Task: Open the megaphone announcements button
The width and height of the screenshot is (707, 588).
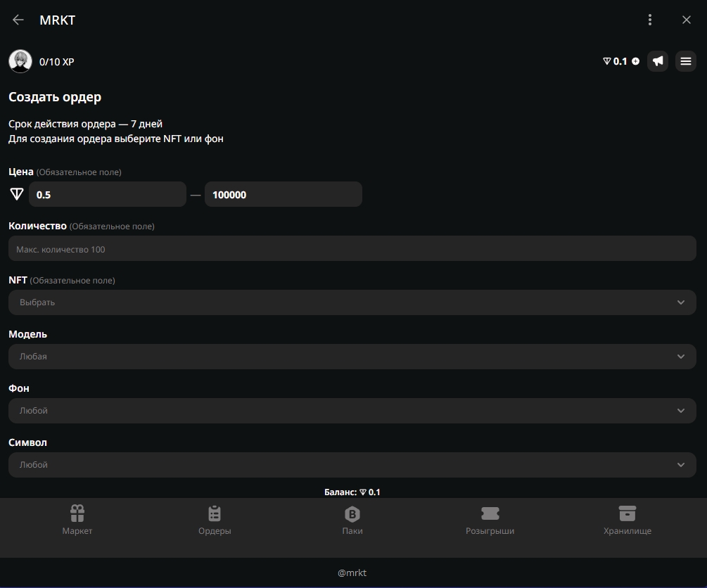Action: pyautogui.click(x=658, y=61)
